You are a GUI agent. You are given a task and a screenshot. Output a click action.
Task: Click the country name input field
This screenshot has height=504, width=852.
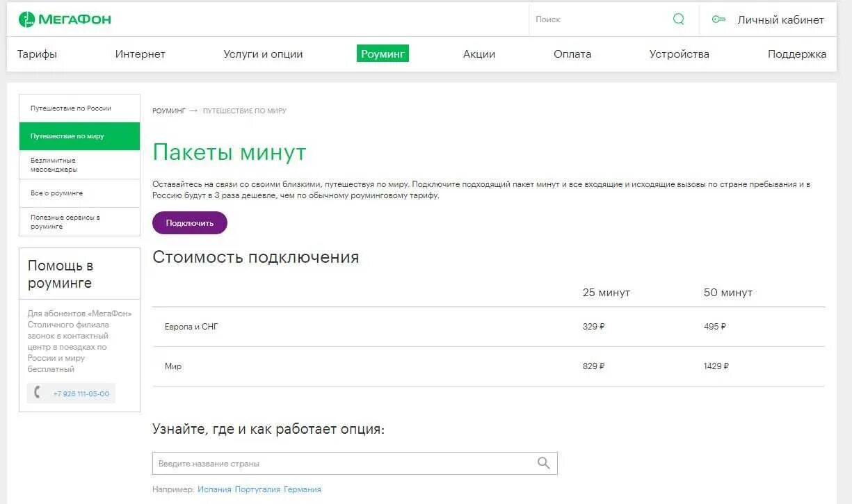355,464
